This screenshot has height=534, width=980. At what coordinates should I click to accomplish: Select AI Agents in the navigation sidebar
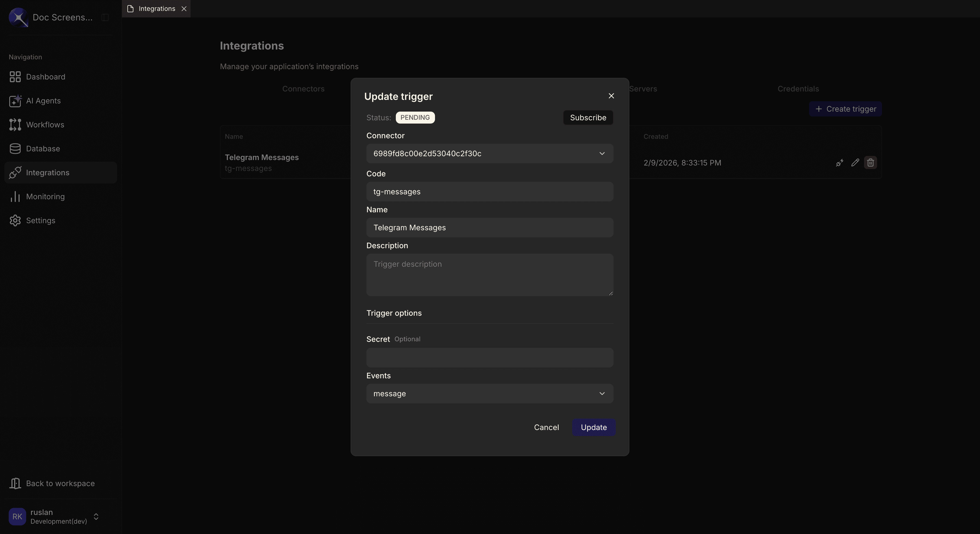(43, 101)
